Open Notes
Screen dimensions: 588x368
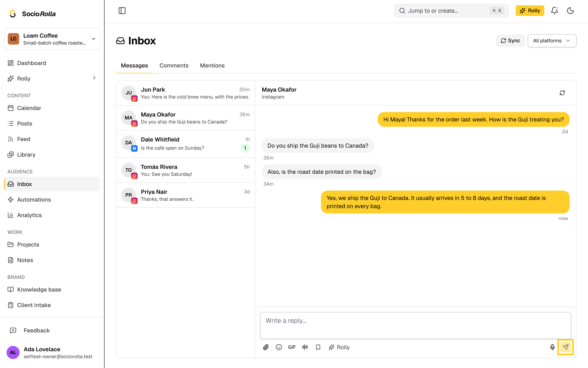coord(52,260)
